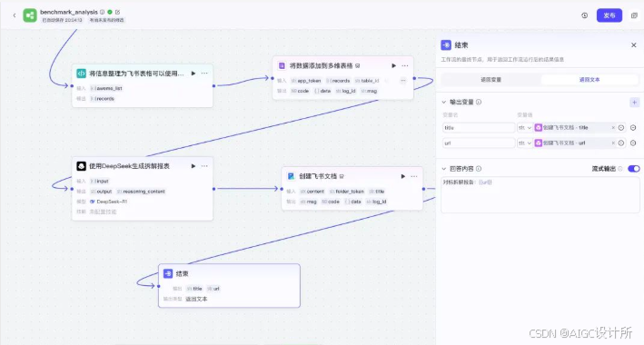Viewport: 644px width, 345px height.
Task: Click the app_token input parameter
Action: click(306, 81)
